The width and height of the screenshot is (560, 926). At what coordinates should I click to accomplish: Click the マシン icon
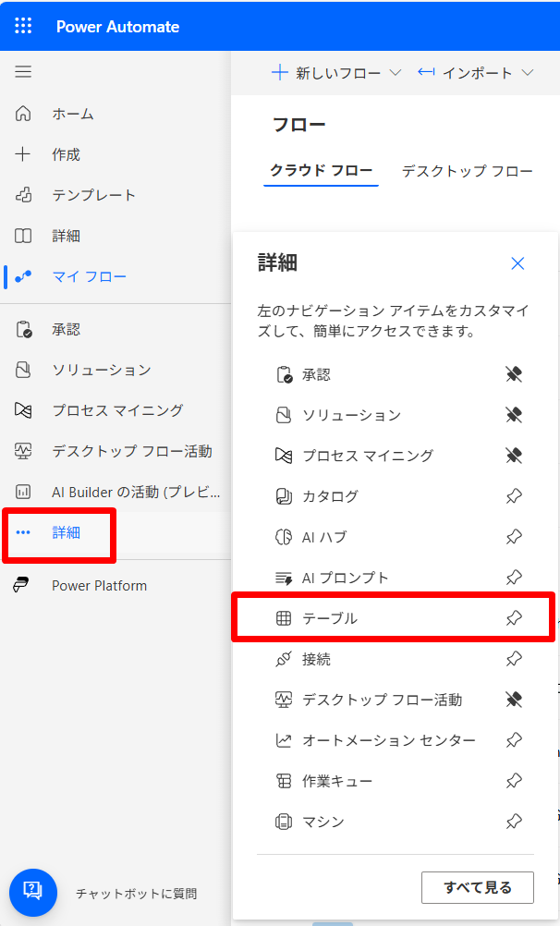point(284,822)
